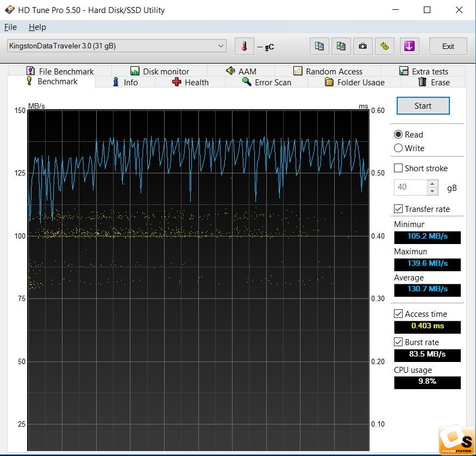The height and width of the screenshot is (456, 476).
Task: Click the 0.403 ms access time value
Action: [427, 327]
